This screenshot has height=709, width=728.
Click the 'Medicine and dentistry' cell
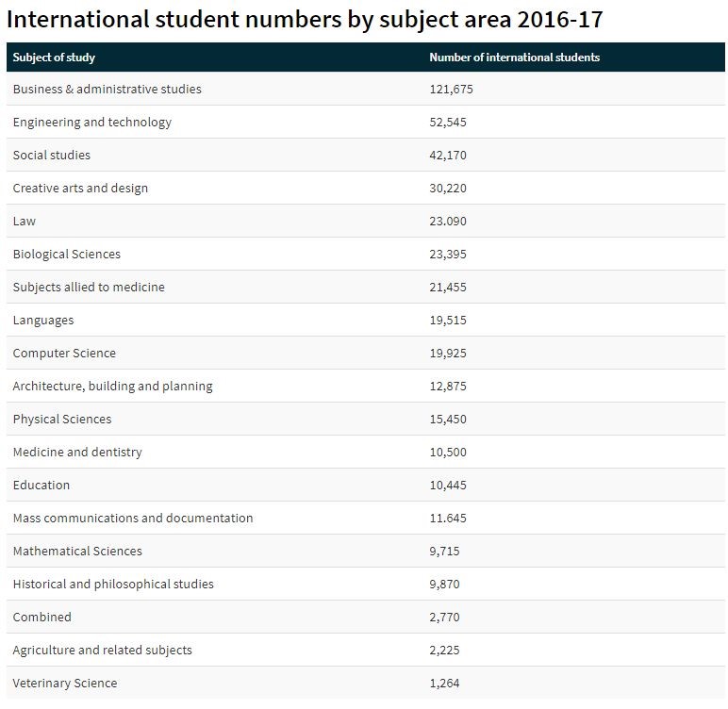pos(77,453)
